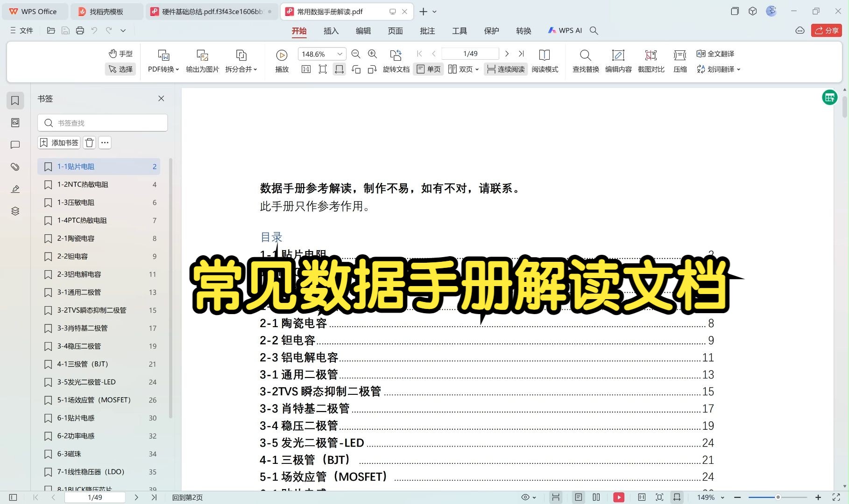
Task: Open the comments sidebar panel icon
Action: (x=15, y=145)
